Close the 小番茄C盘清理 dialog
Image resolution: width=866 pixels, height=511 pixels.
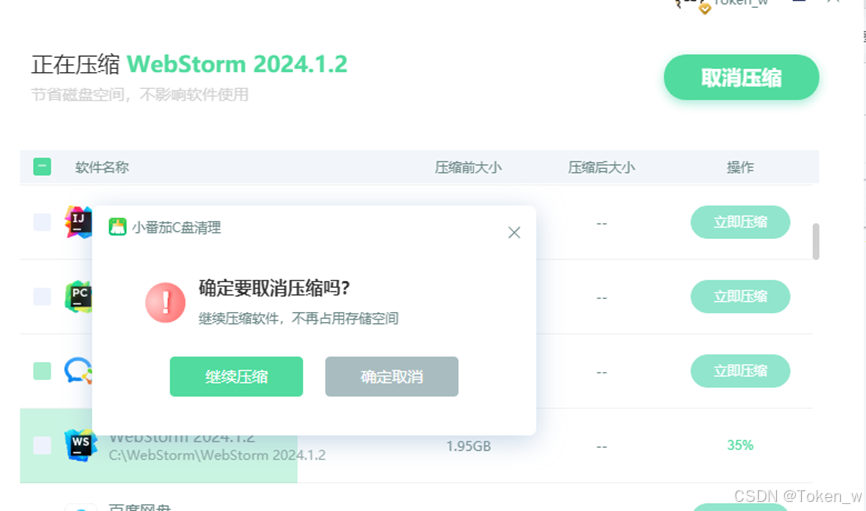[514, 233]
